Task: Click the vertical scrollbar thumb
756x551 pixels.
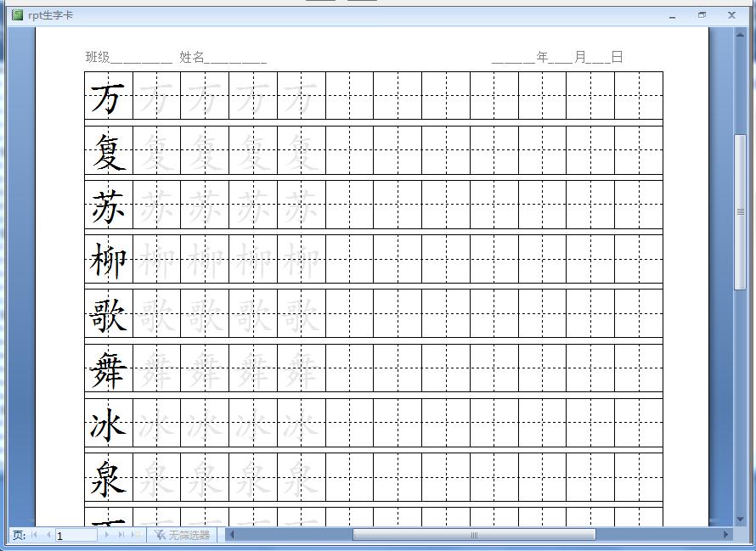Action: tap(741, 212)
